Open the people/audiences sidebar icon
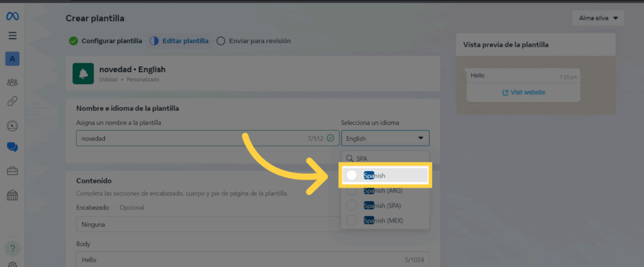The width and height of the screenshot is (644, 267). (x=13, y=82)
